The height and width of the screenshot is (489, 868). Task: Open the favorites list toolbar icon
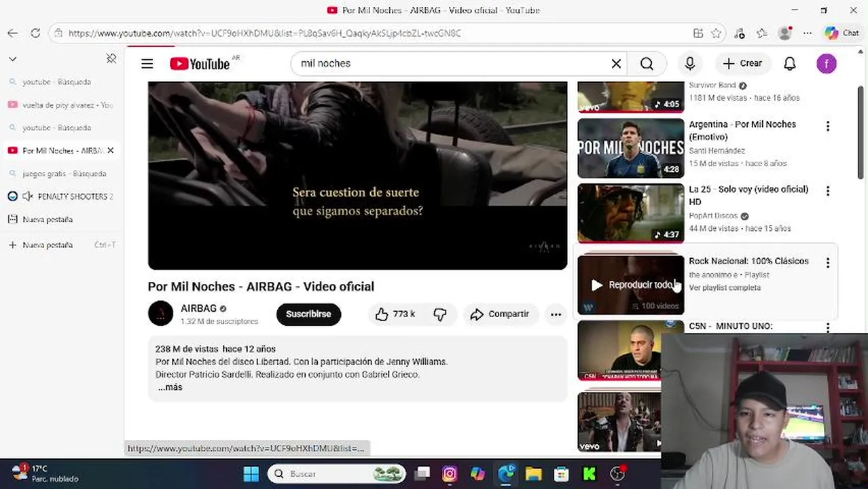pos(761,33)
